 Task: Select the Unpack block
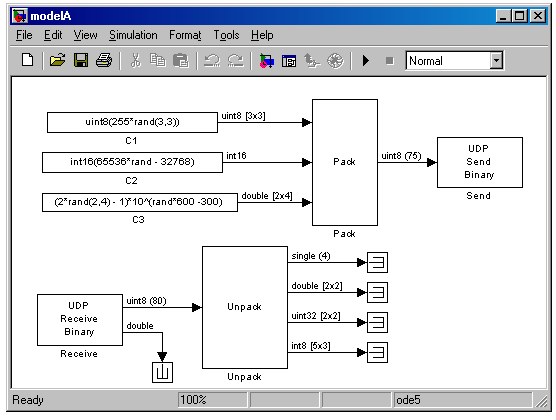pyautogui.click(x=245, y=307)
